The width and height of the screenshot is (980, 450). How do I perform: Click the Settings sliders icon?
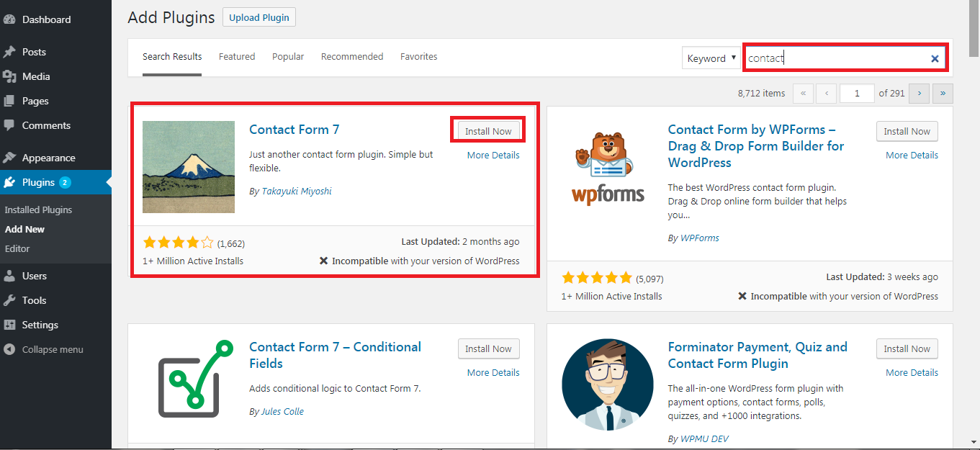coord(9,325)
